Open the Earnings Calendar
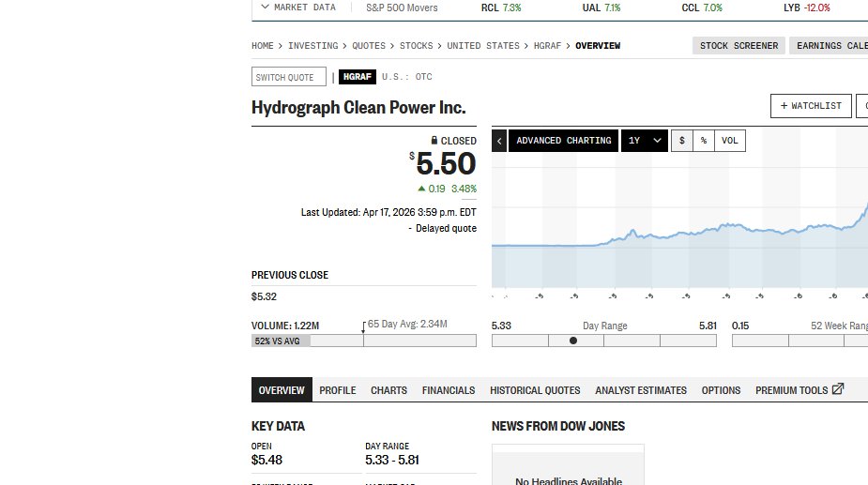This screenshot has width=868, height=485. [x=829, y=45]
